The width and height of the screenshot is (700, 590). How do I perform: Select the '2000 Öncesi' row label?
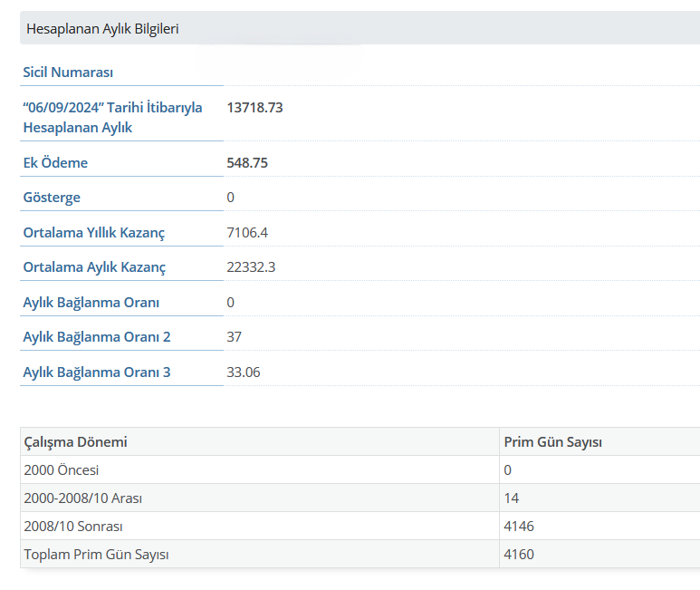point(62,469)
